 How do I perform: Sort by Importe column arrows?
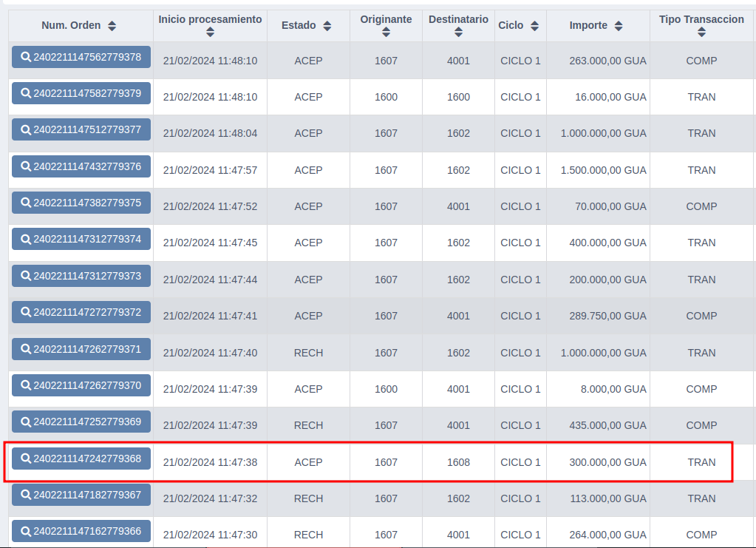618,26
